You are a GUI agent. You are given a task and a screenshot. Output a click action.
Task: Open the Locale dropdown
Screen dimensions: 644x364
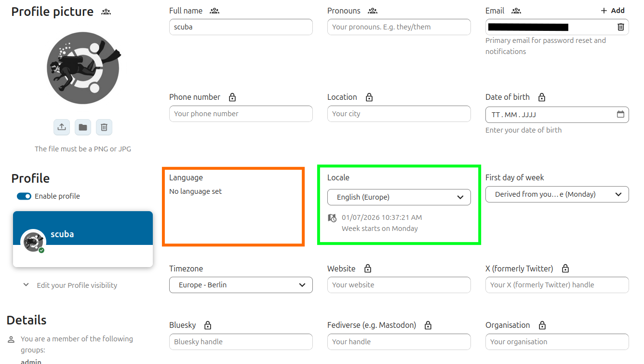399,197
